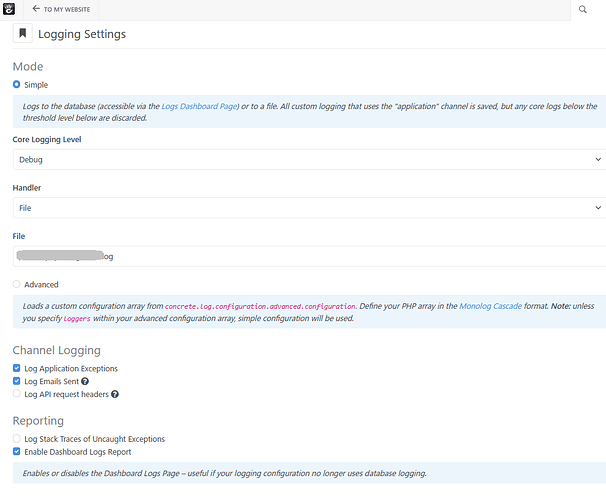Select the Advanced mode radio button
Image resolution: width=606 pixels, height=500 pixels.
17,285
